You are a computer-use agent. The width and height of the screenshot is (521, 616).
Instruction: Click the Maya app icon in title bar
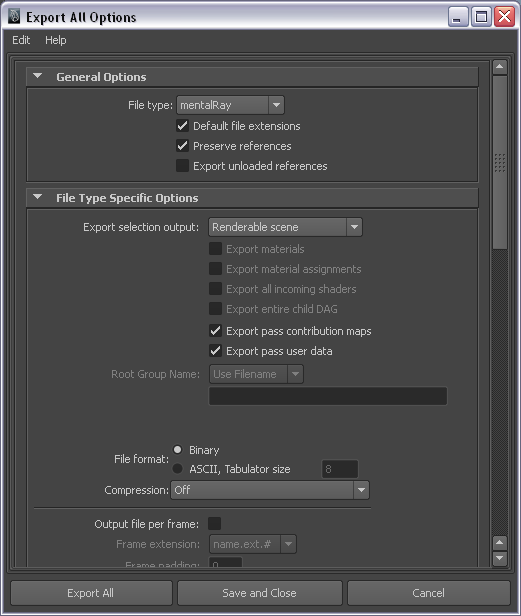14,16
